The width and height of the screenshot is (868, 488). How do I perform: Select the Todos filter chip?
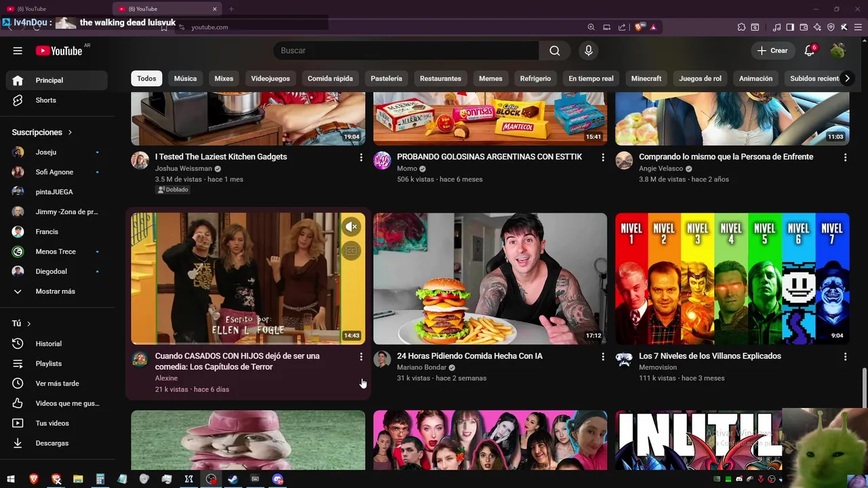(146, 79)
